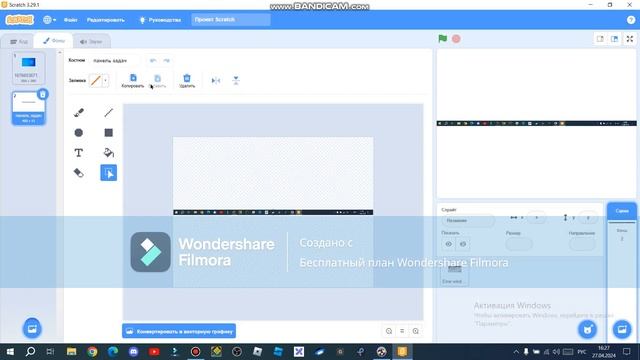This screenshot has width=640, height=360.
Task: Switch to the Sounds tab
Action: coord(91,42)
